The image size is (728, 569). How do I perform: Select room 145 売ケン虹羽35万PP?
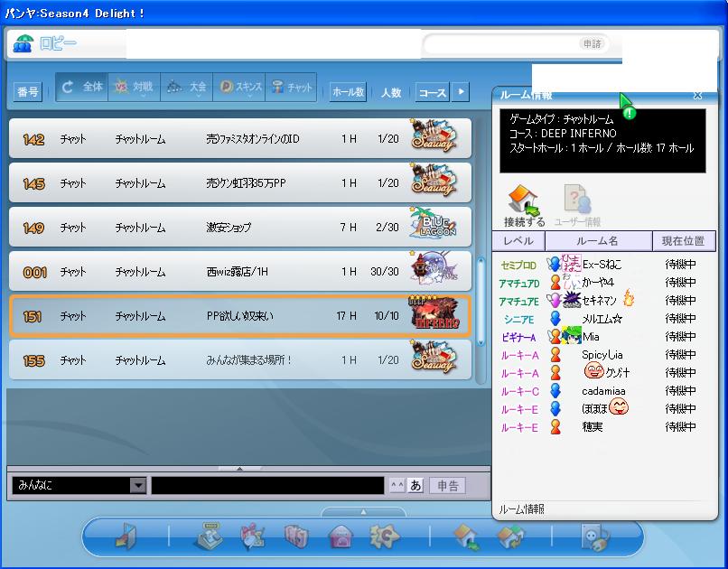pyautogui.click(x=240, y=182)
